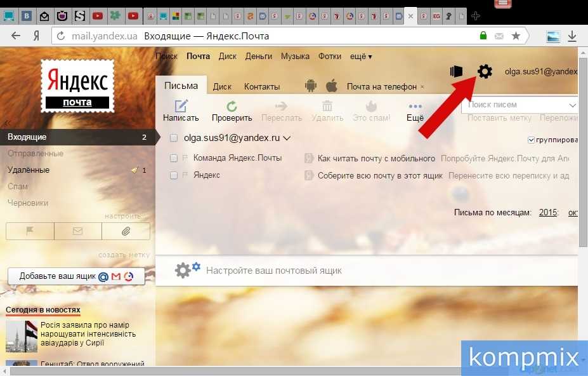588x376 pixels.
Task: Click the envelope icon in address bar
Action: tap(499, 36)
